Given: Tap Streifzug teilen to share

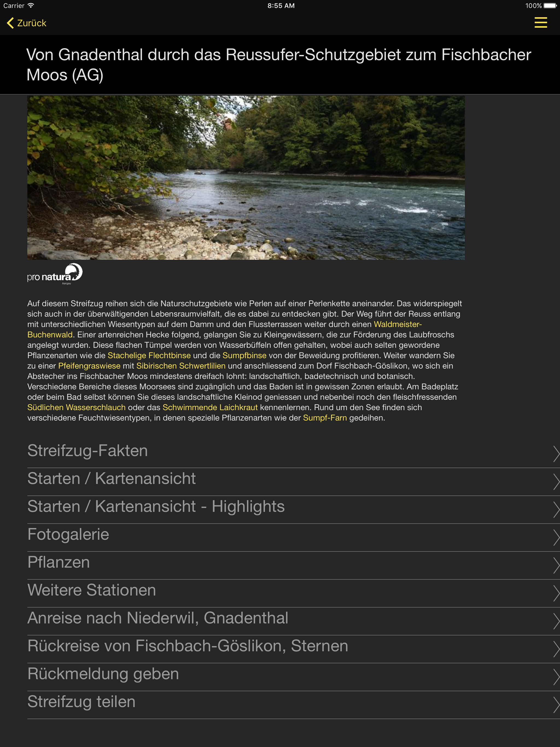Looking at the screenshot, I should pyautogui.click(x=293, y=704).
